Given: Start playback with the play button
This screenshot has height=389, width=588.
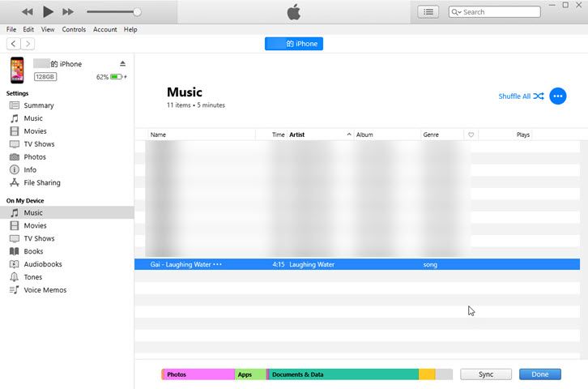Looking at the screenshot, I should [x=48, y=12].
